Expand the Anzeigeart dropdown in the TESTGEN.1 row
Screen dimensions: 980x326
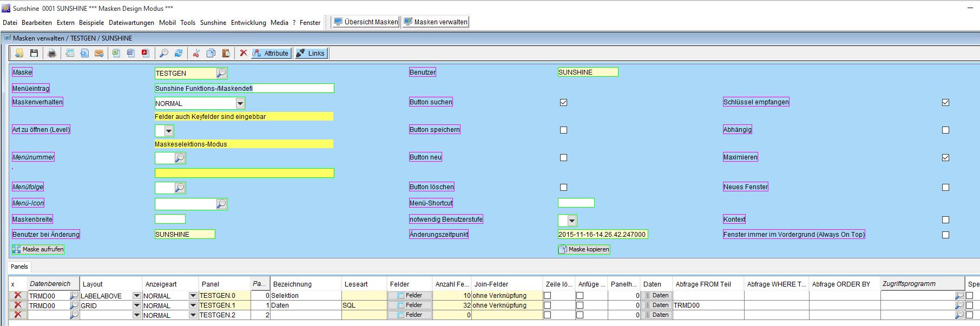click(193, 305)
